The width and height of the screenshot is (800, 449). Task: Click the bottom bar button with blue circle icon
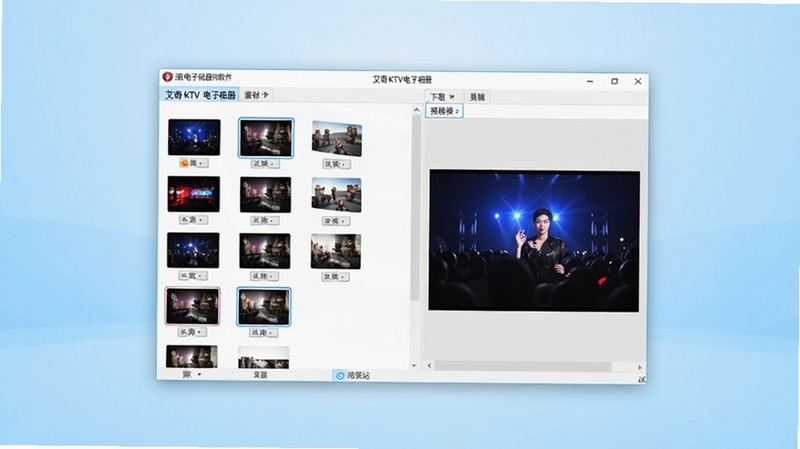click(x=352, y=376)
